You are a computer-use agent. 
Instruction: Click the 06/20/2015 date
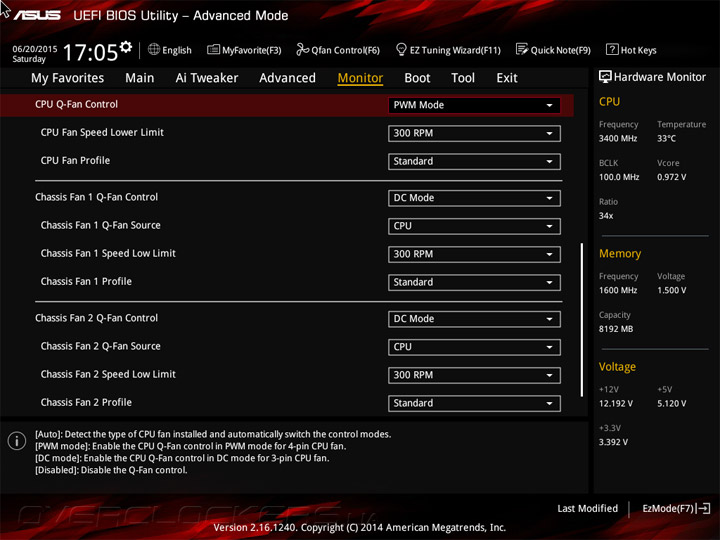pyautogui.click(x=35, y=49)
